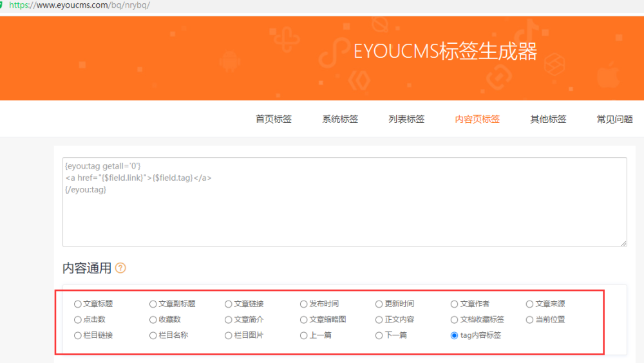The width and height of the screenshot is (644, 363).
Task: Choose the 当前位置 radio option
Action: coord(530,319)
